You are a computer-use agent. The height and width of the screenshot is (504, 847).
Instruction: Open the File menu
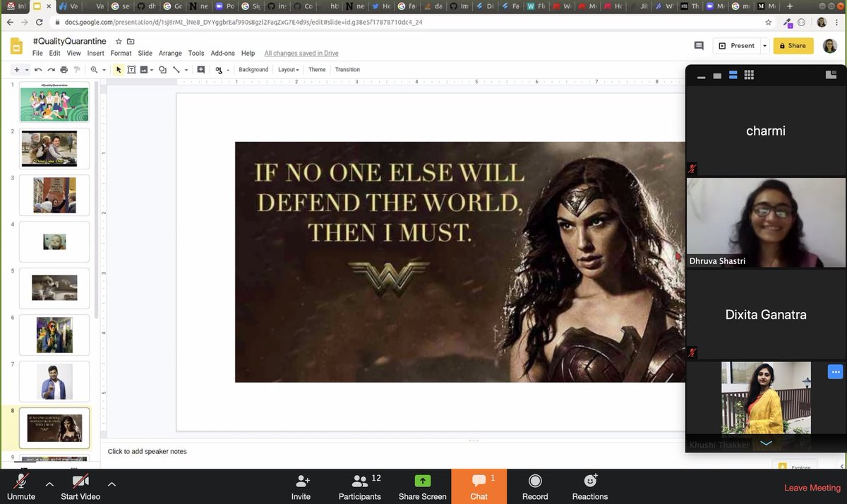pos(37,53)
